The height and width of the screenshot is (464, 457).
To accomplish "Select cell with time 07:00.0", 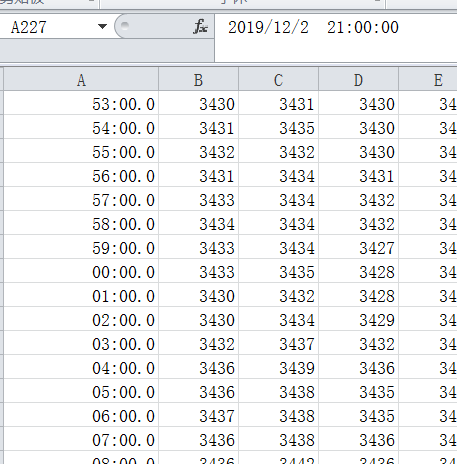I will click(81, 439).
